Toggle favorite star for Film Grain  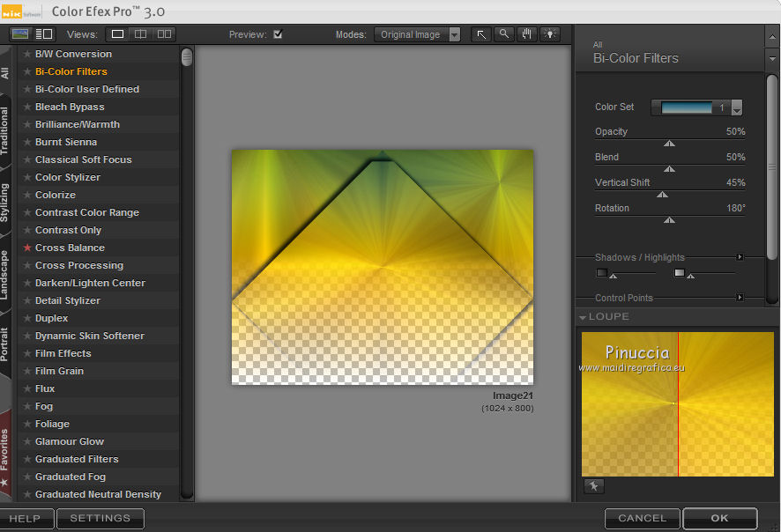coord(27,371)
